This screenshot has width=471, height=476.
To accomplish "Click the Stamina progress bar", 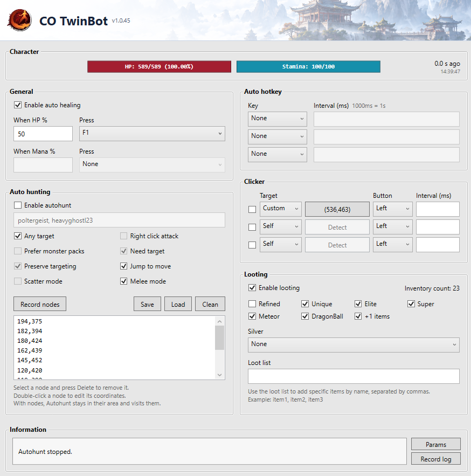I will pos(308,66).
